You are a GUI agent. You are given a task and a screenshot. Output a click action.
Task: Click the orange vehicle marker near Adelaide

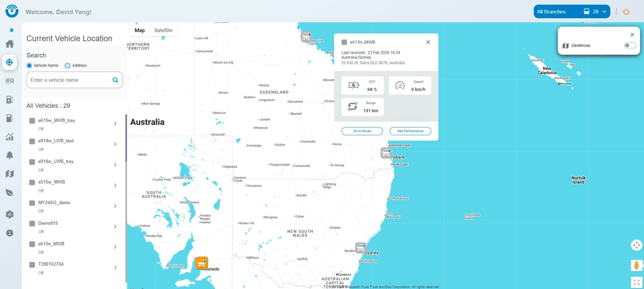[x=201, y=263]
